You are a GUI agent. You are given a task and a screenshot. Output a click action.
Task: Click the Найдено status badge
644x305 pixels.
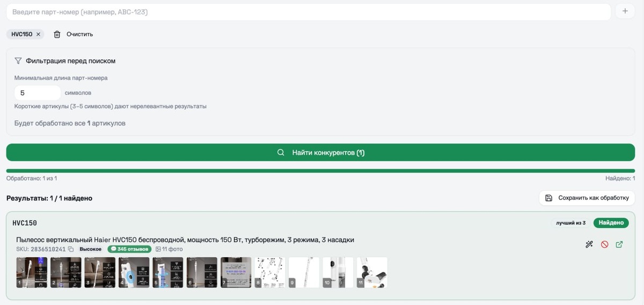click(611, 222)
